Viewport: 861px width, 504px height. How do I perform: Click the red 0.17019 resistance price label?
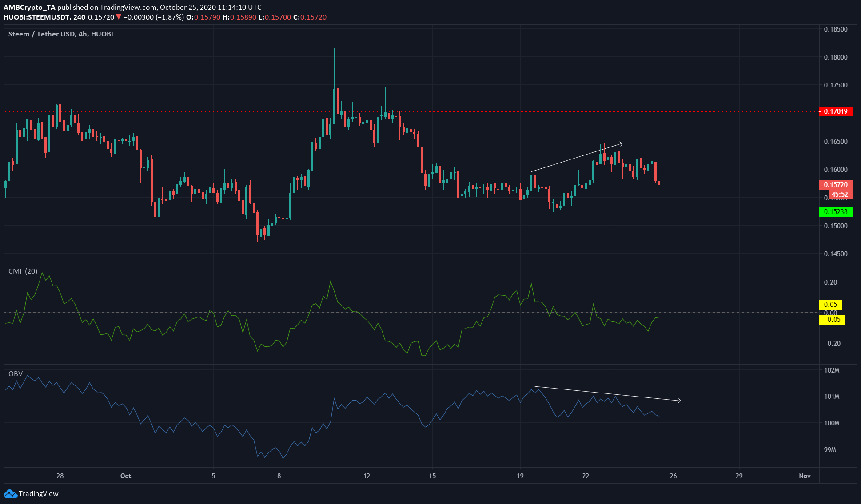pyautogui.click(x=836, y=111)
